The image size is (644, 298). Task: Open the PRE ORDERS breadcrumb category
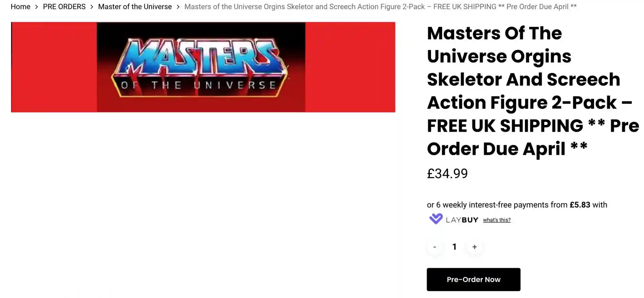[64, 7]
